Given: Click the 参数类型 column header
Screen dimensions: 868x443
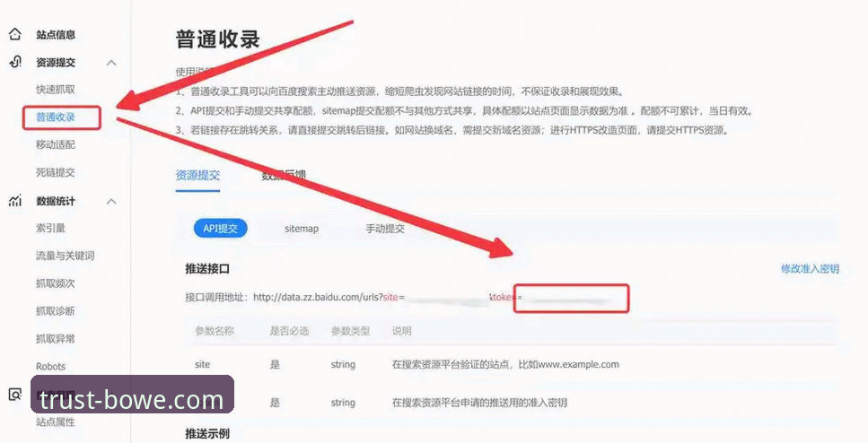Looking at the screenshot, I should click(x=350, y=331).
